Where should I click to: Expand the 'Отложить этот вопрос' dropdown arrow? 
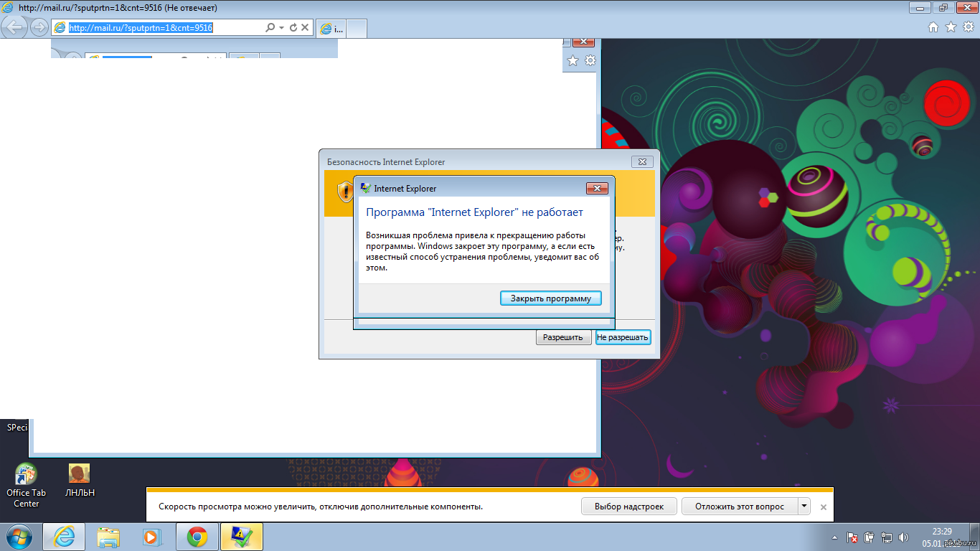pyautogui.click(x=804, y=507)
